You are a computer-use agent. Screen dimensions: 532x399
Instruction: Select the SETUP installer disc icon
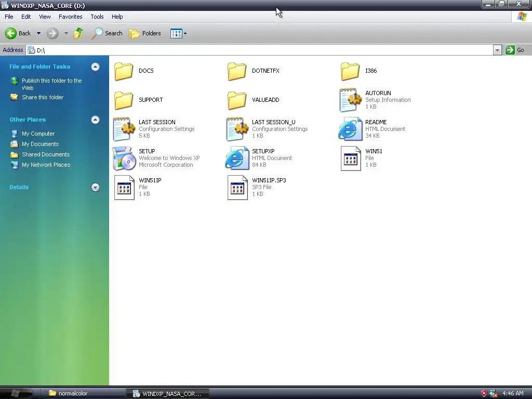124,158
